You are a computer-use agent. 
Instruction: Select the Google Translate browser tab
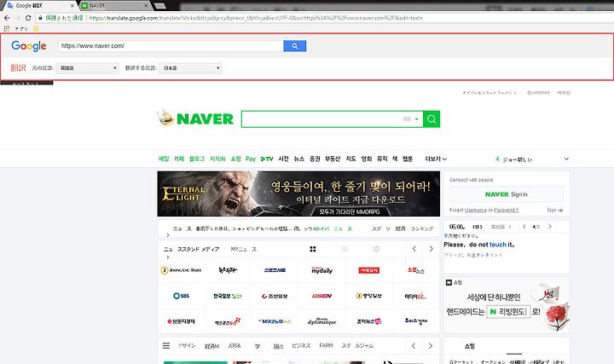[39, 5]
